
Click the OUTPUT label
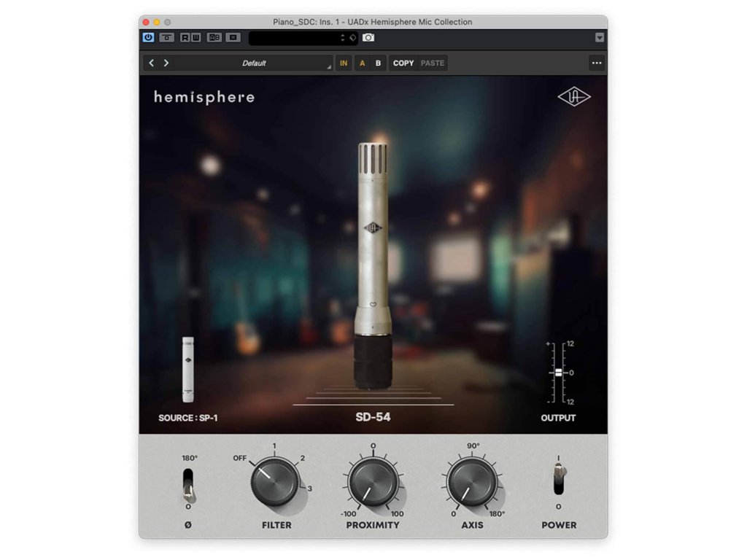tap(558, 418)
